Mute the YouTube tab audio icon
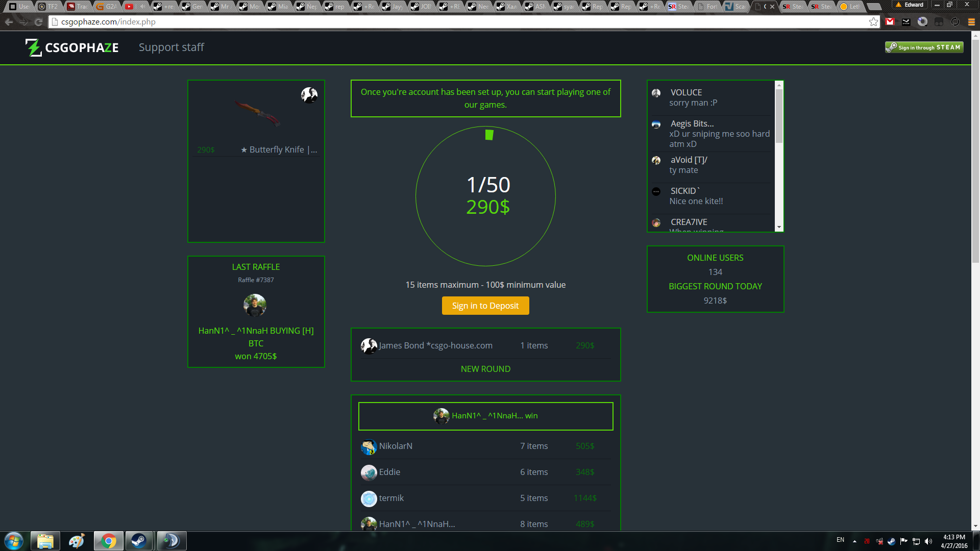 tap(142, 7)
